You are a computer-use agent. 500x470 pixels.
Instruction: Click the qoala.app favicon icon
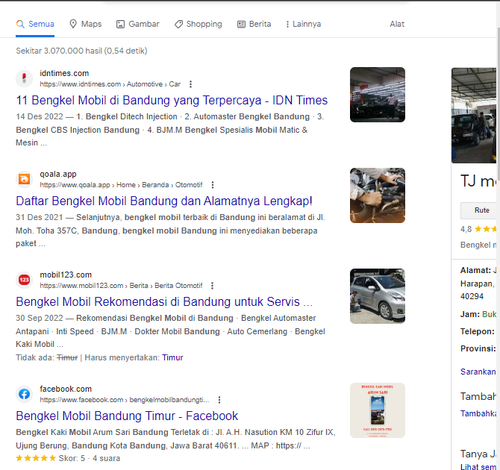coord(24,179)
